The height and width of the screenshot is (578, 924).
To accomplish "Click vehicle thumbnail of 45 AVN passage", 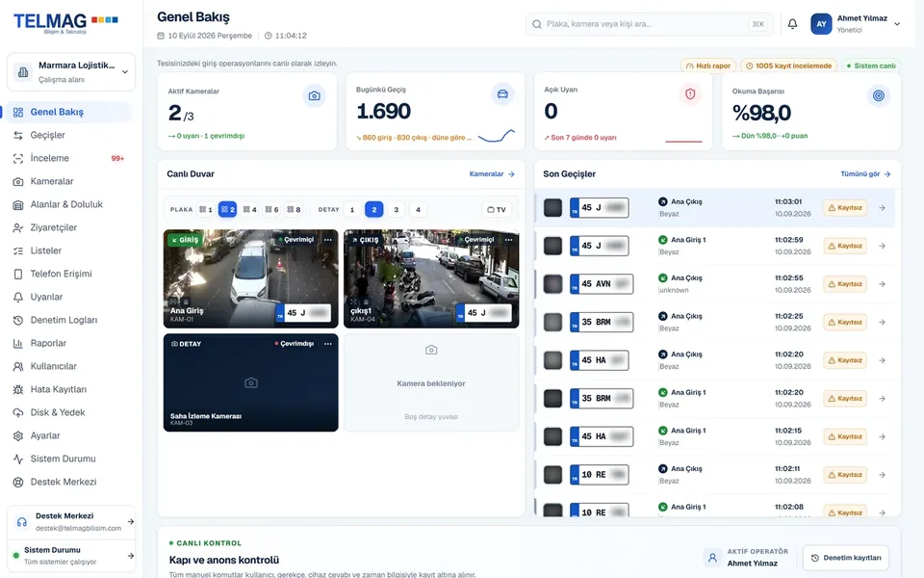I will 552,284.
